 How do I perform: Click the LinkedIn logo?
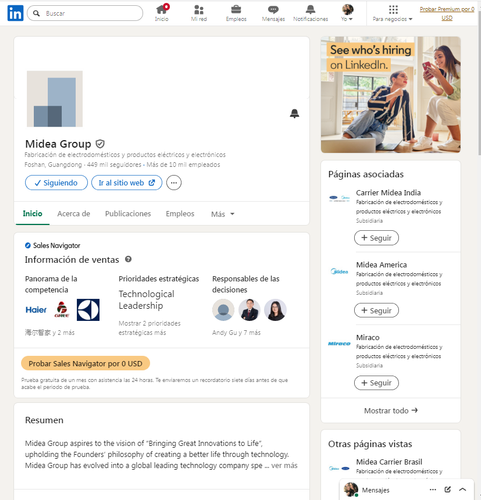[15, 13]
